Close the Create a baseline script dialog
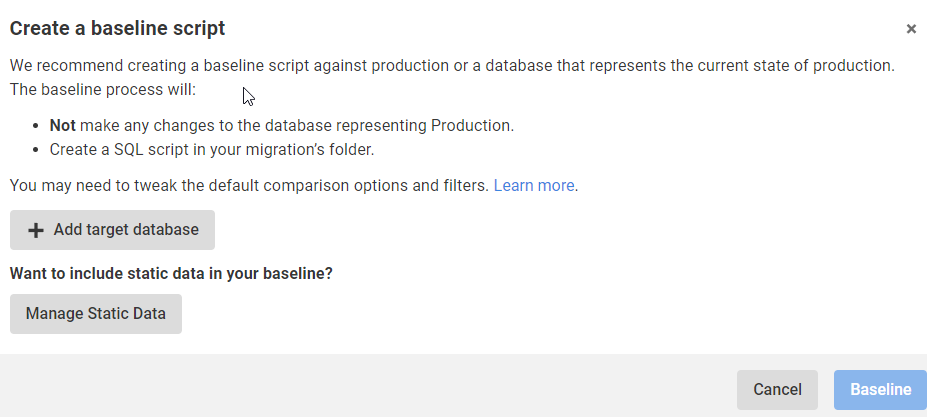 (911, 29)
